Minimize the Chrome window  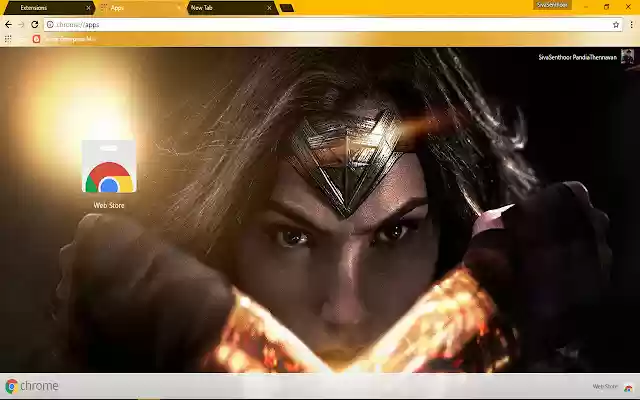coord(586,7)
